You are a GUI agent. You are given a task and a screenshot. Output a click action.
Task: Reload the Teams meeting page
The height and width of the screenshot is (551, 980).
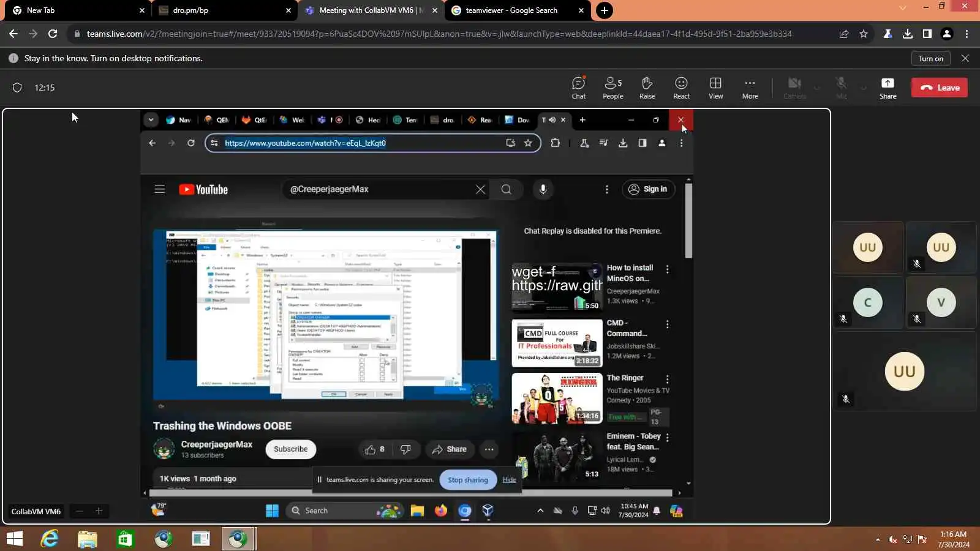click(x=53, y=34)
